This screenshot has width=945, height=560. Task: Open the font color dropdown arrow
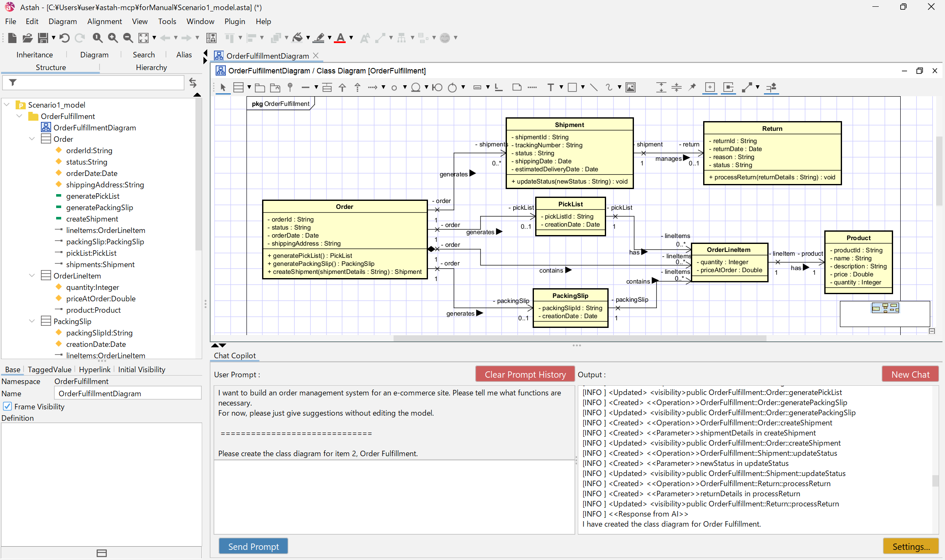point(351,38)
